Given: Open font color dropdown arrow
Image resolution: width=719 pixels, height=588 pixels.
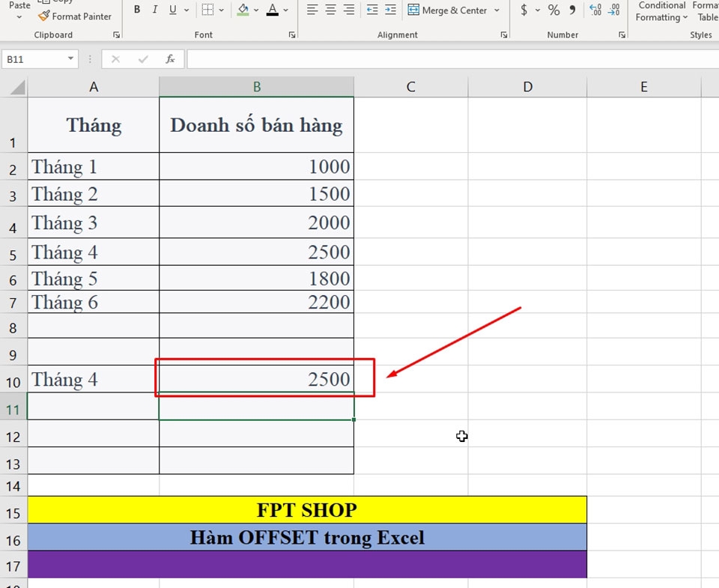Looking at the screenshot, I should (x=285, y=10).
